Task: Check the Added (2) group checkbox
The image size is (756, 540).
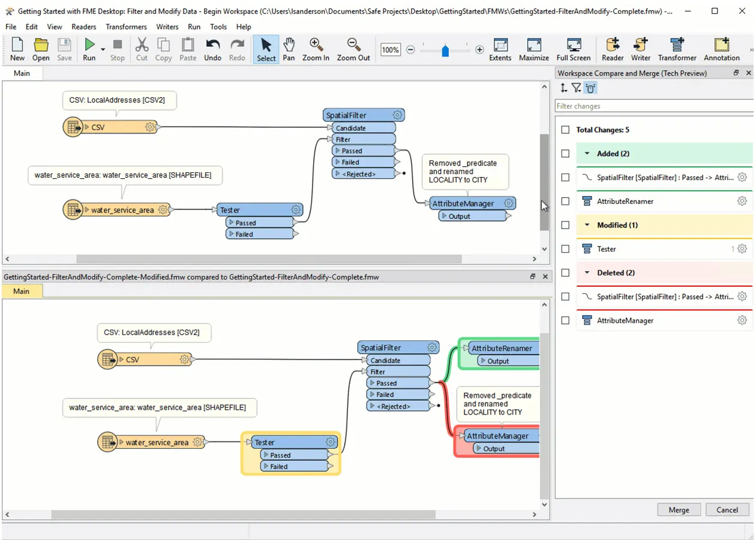Action: click(565, 154)
